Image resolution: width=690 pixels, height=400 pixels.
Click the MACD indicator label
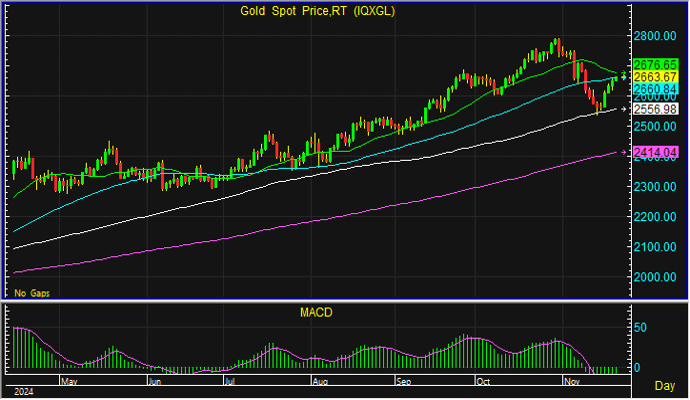[316, 313]
